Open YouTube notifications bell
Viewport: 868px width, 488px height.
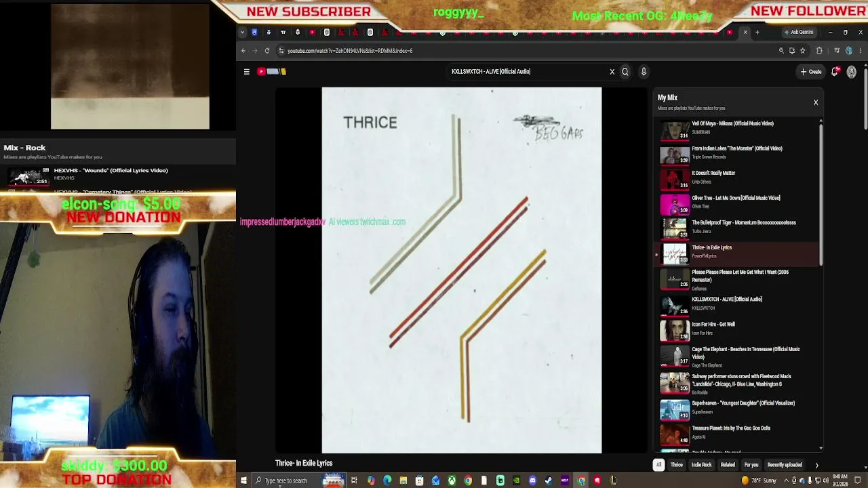click(x=836, y=71)
